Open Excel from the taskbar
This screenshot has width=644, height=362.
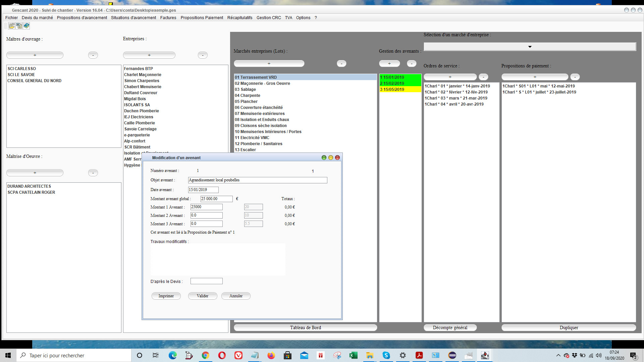tap(353, 355)
